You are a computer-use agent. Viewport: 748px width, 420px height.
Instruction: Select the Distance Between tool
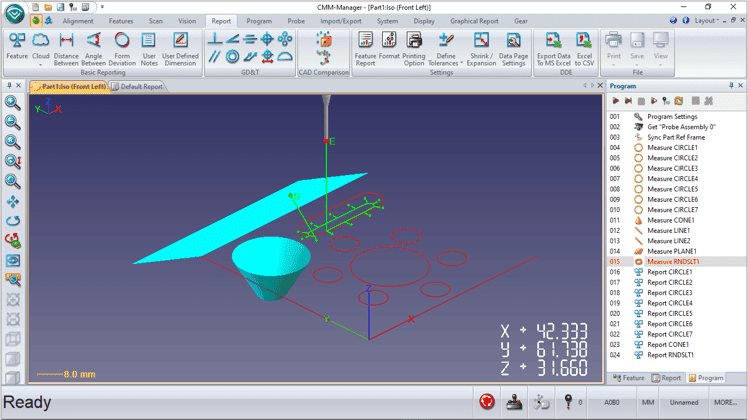66,49
